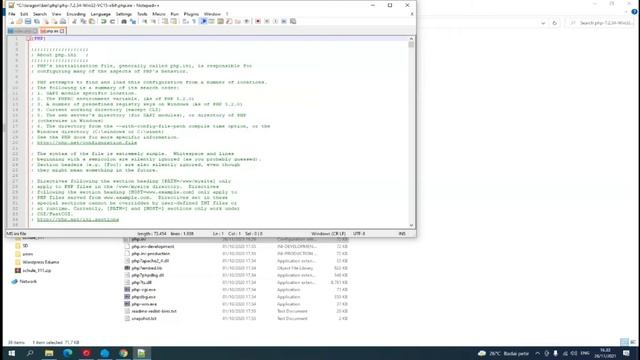
Task: Click the New file toolbar icon
Action: coord(11,21)
